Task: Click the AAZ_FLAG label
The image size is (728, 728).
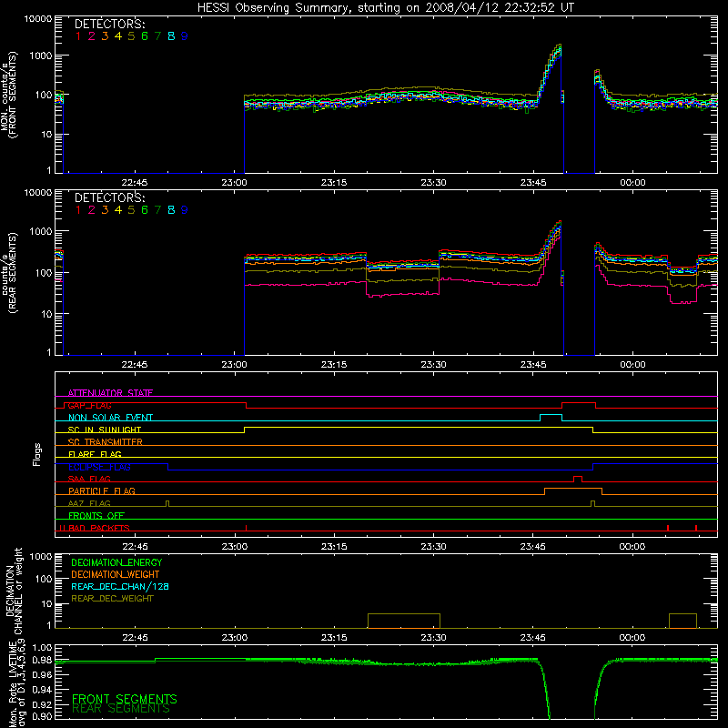Action: 89,503
